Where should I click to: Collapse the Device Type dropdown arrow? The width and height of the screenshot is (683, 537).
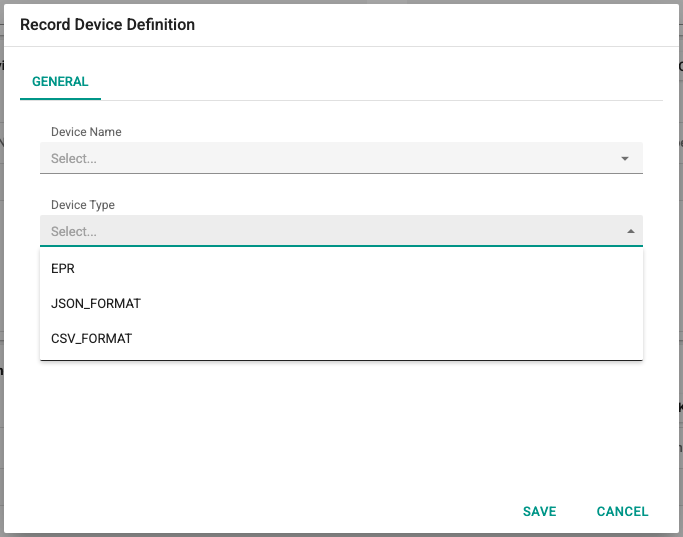click(630, 231)
